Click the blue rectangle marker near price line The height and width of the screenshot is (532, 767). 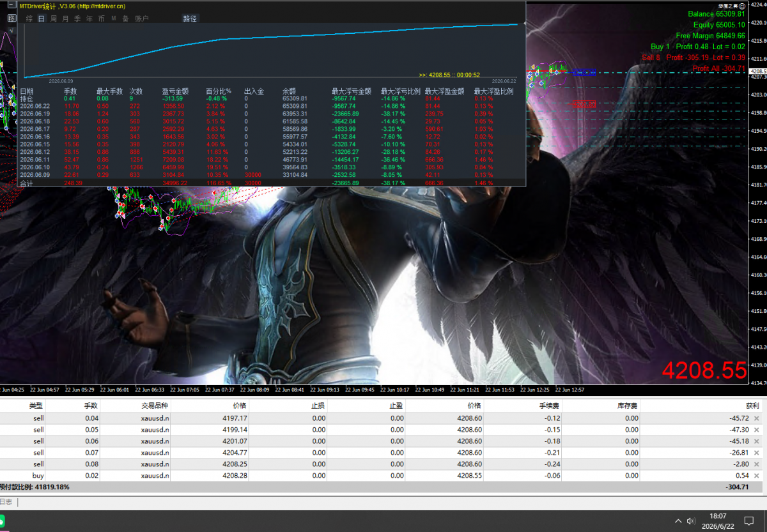click(x=584, y=73)
